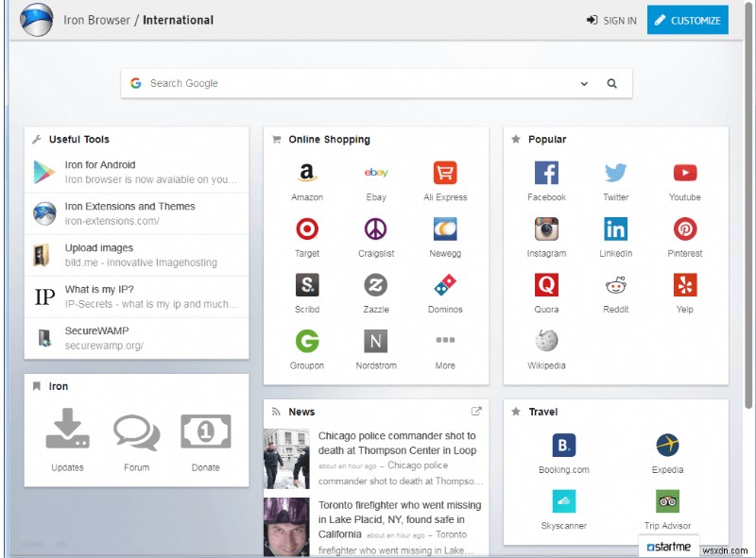
Task: Click the Toronto firefighter news thumbnail
Action: [x=286, y=527]
